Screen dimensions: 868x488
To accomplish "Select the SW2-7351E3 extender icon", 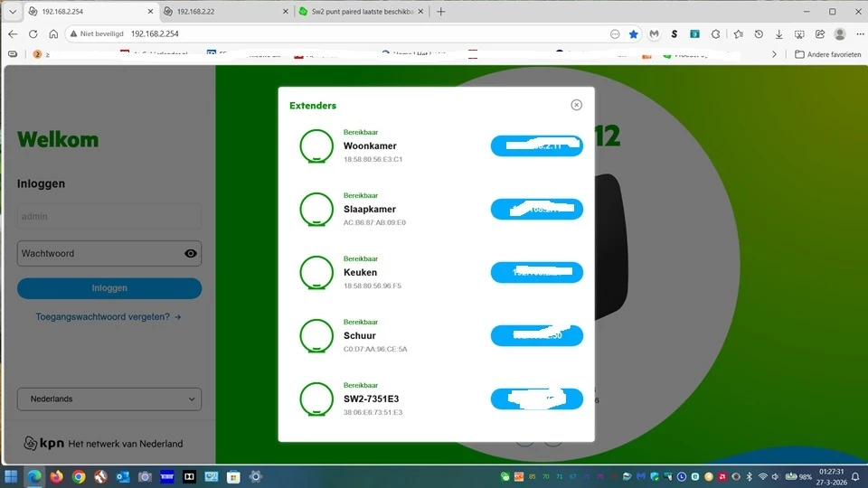I will (316, 399).
